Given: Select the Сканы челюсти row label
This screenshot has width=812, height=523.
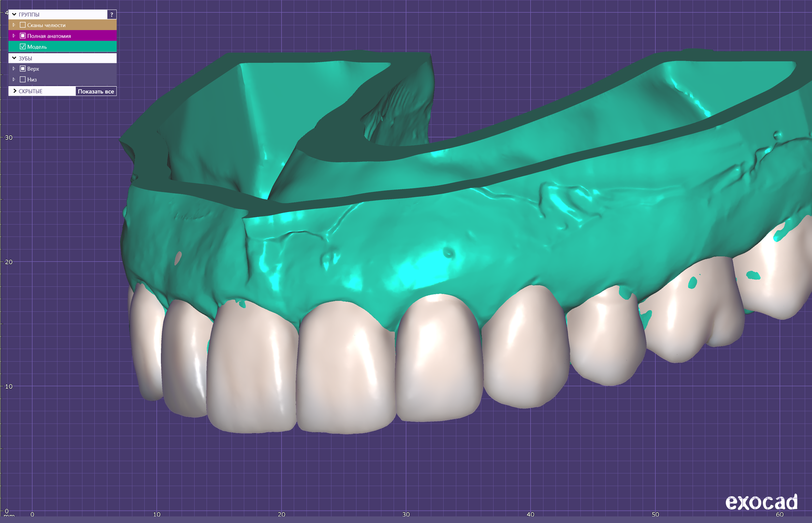Looking at the screenshot, I should click(46, 25).
